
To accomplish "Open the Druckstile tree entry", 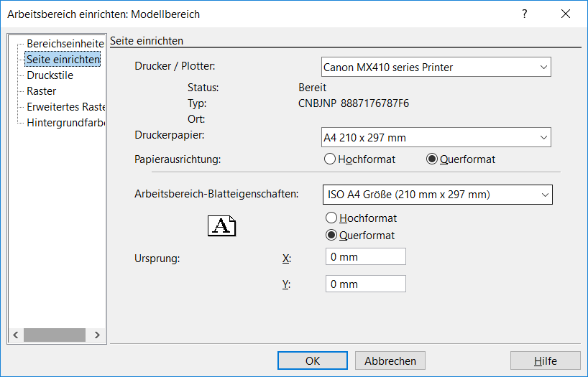I will click(x=50, y=75).
